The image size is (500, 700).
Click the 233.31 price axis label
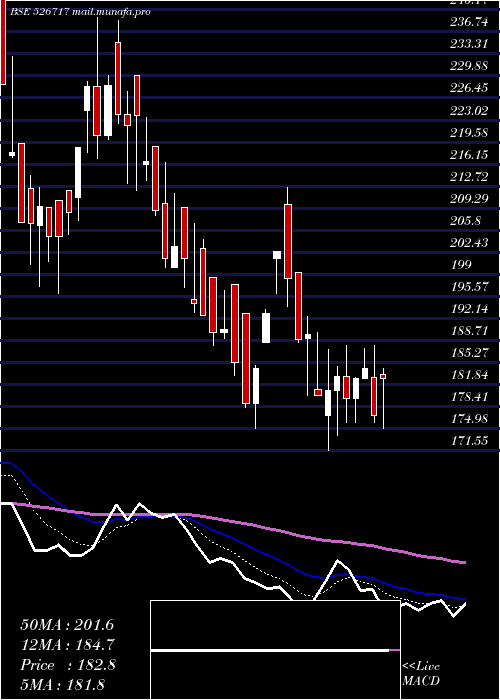coord(469,44)
